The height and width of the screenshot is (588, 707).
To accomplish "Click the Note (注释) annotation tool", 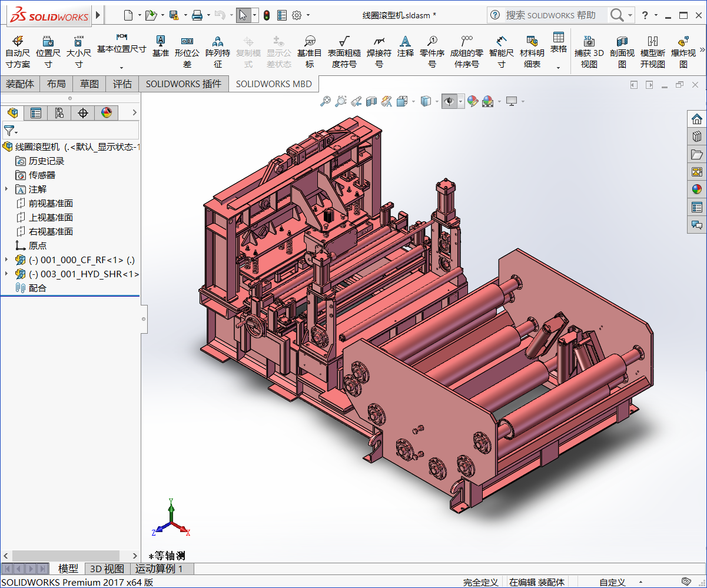I will [406, 46].
